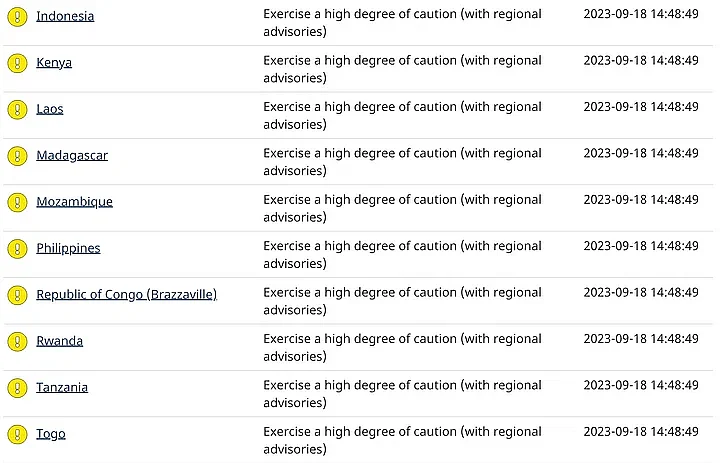Screen dimensions: 720x463
Task: Go to the Laos advisory page
Action: pos(50,109)
